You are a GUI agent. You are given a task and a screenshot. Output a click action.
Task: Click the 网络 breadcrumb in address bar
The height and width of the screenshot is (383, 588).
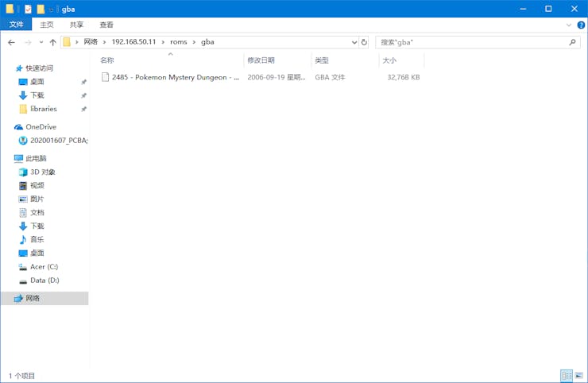coord(91,41)
